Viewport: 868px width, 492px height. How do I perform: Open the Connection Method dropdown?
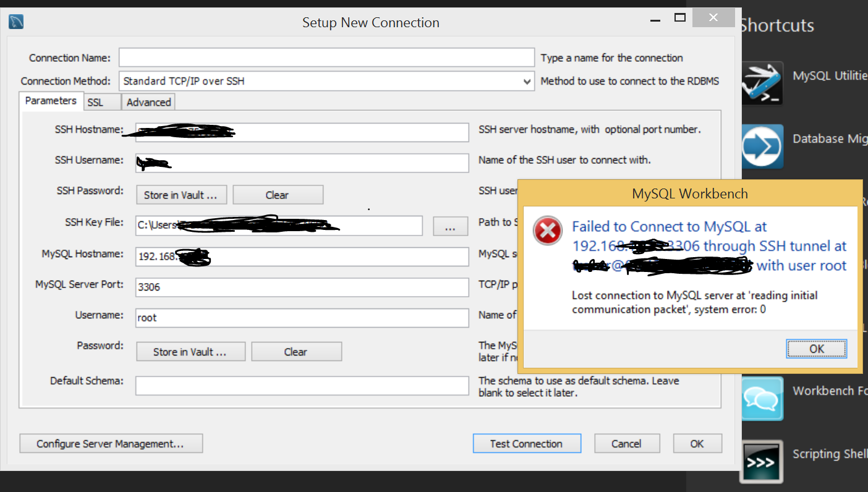click(x=326, y=81)
